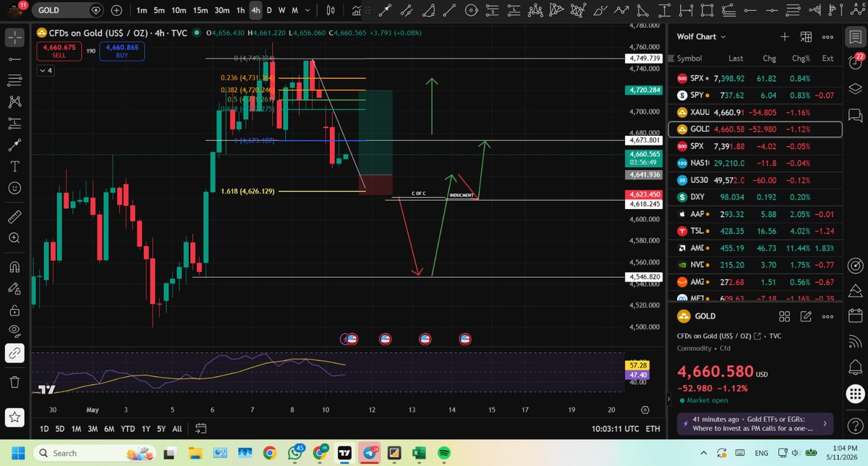The height and width of the screenshot is (466, 868).
Task: Select the SPY watchlist row
Action: pyautogui.click(x=755, y=96)
